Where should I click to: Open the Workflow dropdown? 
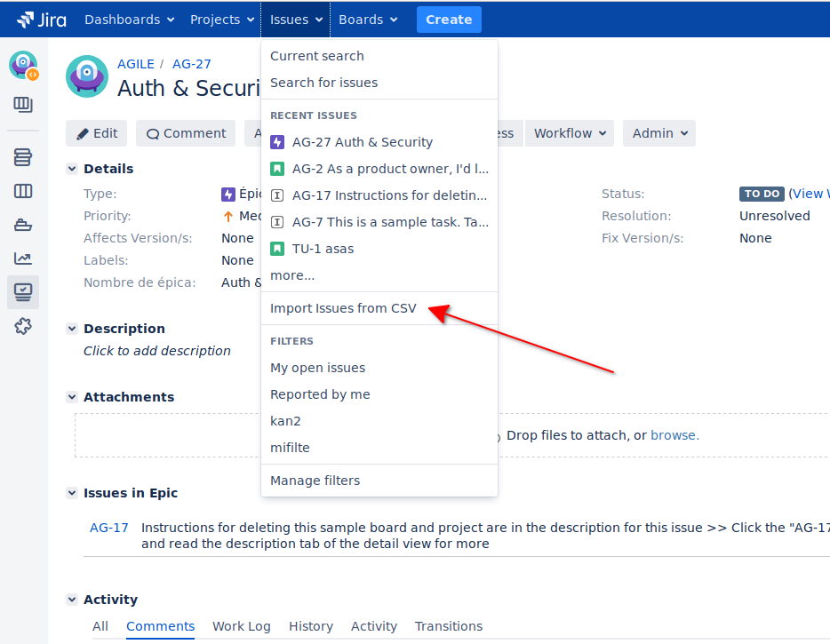click(x=570, y=133)
